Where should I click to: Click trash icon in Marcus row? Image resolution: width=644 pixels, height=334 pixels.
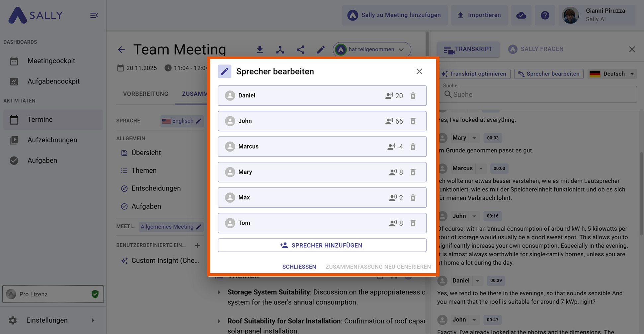click(x=413, y=147)
